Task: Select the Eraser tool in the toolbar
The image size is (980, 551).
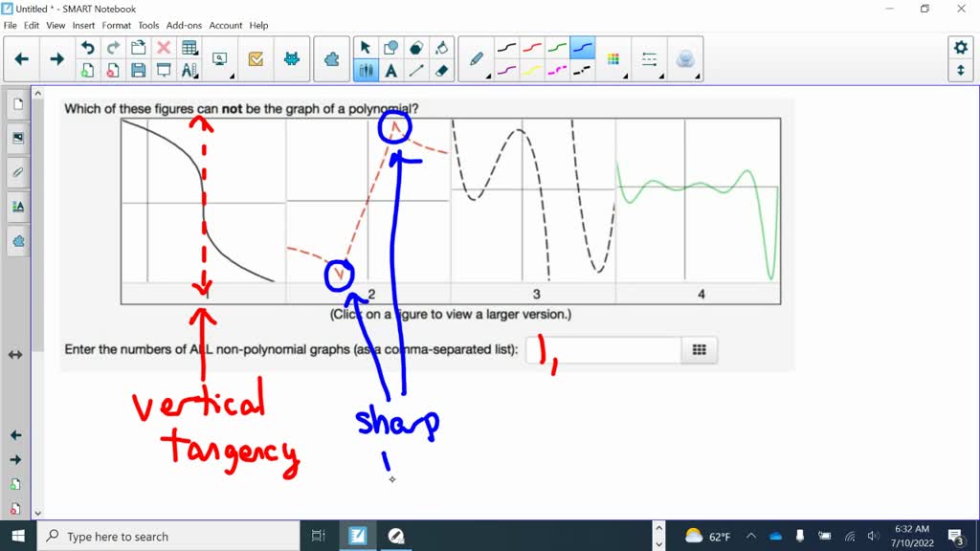Action: point(441,70)
